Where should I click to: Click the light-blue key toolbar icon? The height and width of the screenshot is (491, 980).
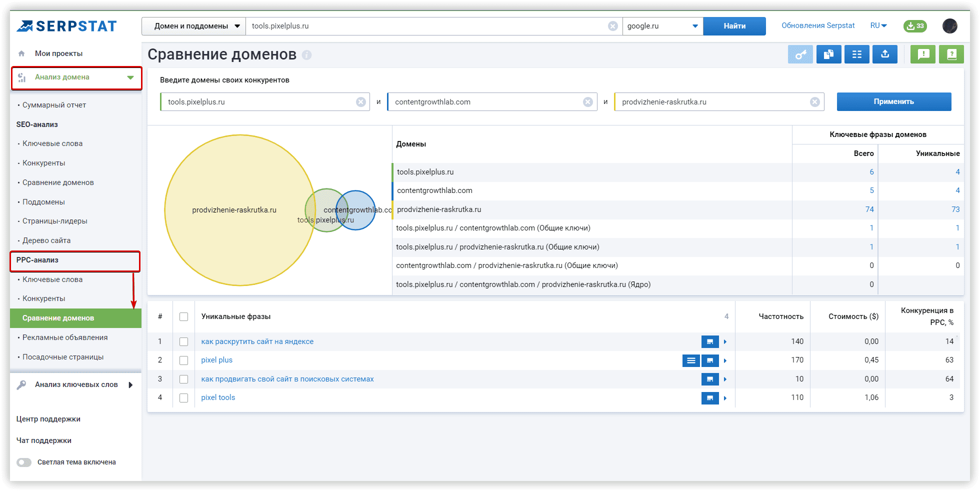[x=800, y=54]
